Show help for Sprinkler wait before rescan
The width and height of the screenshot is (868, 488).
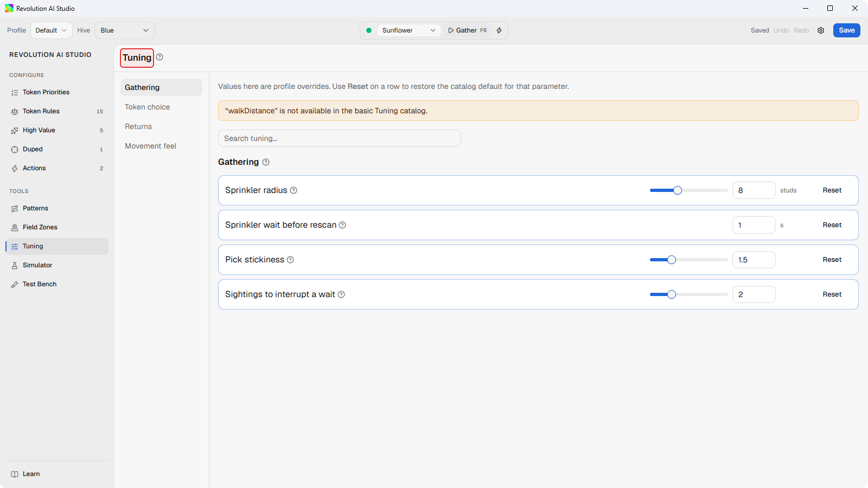pos(342,225)
